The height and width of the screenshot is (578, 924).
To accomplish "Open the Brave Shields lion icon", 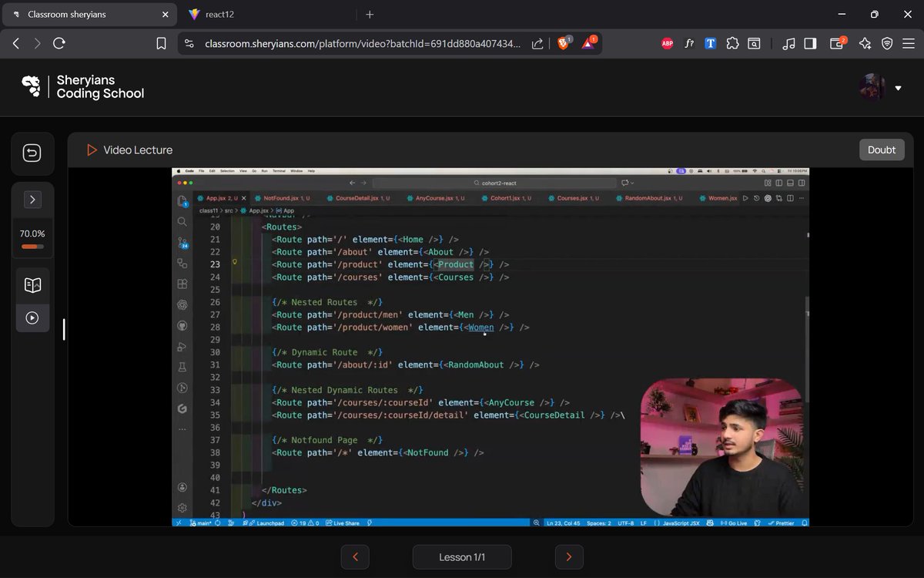I will coord(564,43).
